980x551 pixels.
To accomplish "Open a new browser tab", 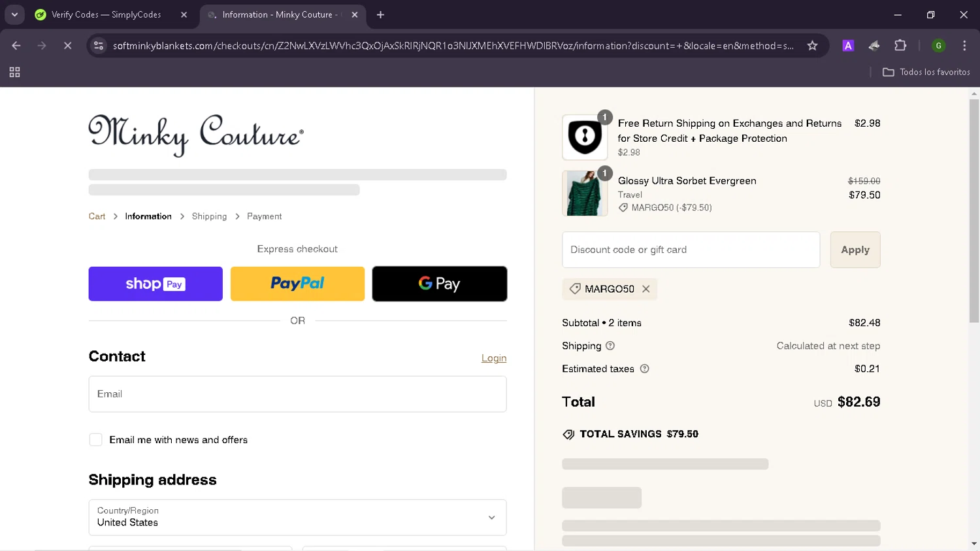I will click(x=380, y=14).
